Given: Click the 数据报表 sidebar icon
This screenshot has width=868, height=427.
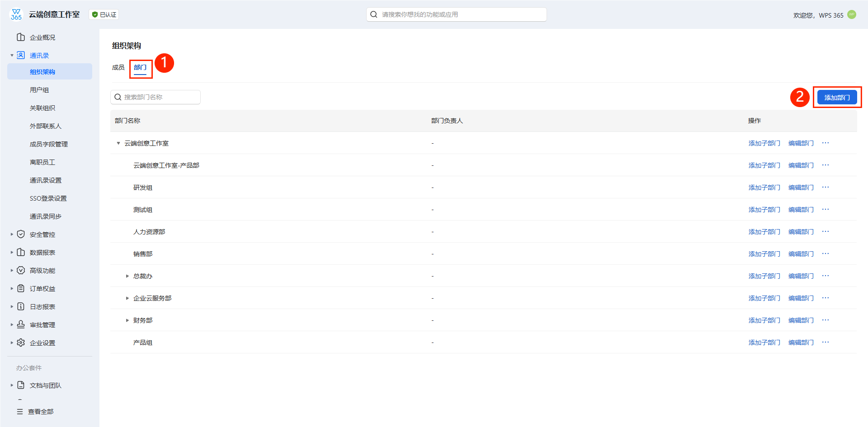Looking at the screenshot, I should point(21,252).
